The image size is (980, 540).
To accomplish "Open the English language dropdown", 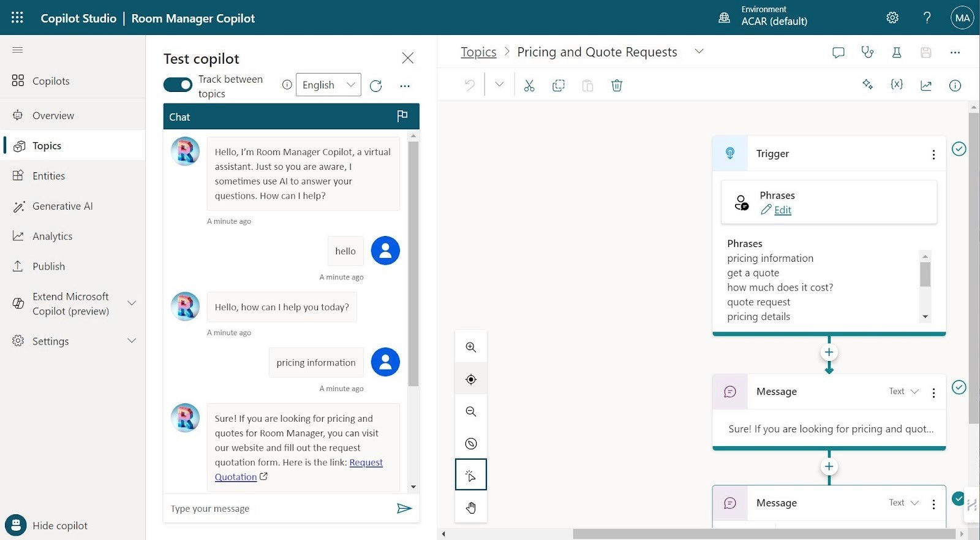I will [328, 85].
